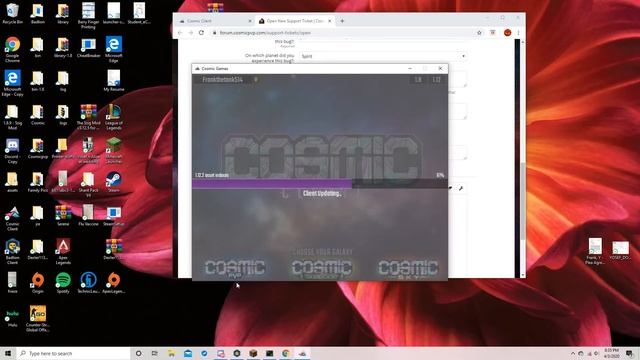Launch Badlion Client desktop shortcut

[x=12, y=251]
